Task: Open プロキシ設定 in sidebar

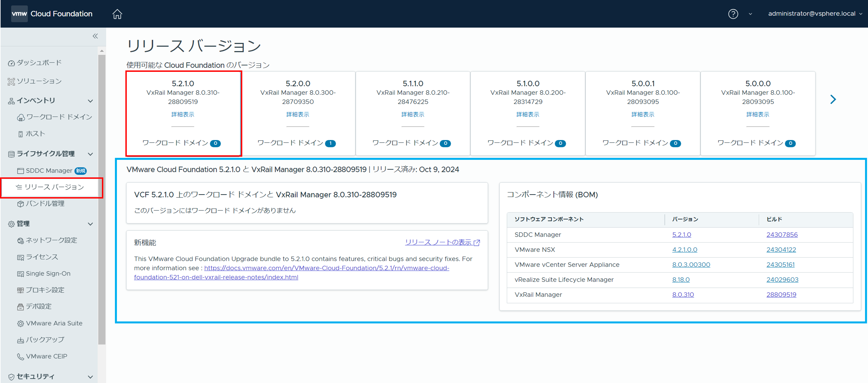Action: 41,290
